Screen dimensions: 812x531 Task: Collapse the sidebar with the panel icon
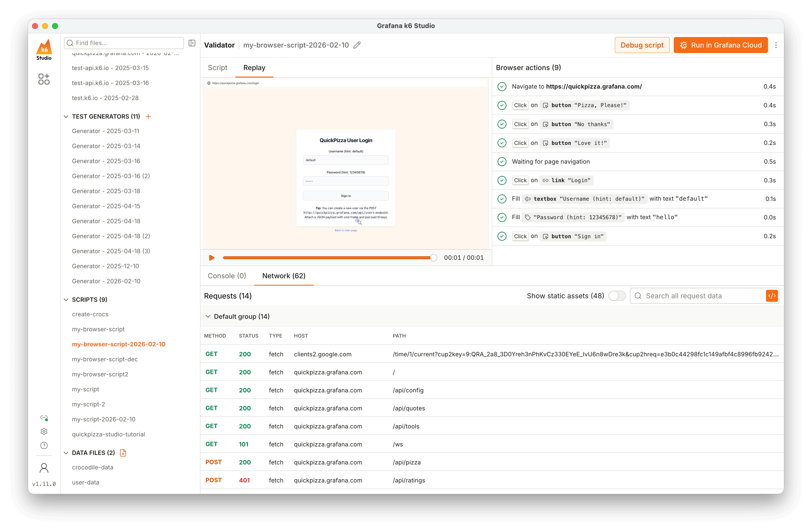(x=192, y=43)
